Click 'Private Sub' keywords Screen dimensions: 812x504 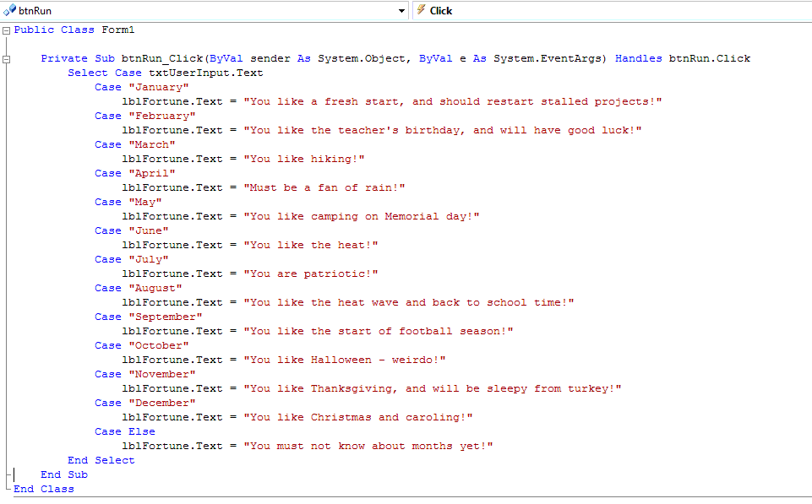click(x=78, y=58)
